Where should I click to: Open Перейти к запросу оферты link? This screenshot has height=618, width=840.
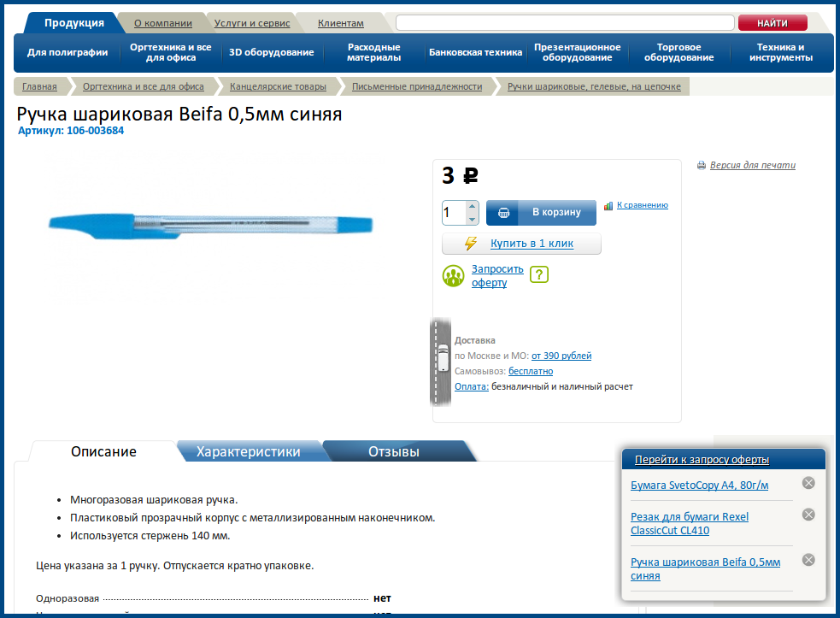tap(702, 459)
